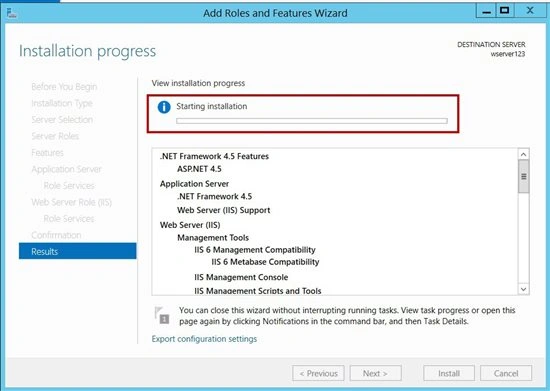Click the Management Tools item in the list
550x391 pixels.
tap(213, 237)
